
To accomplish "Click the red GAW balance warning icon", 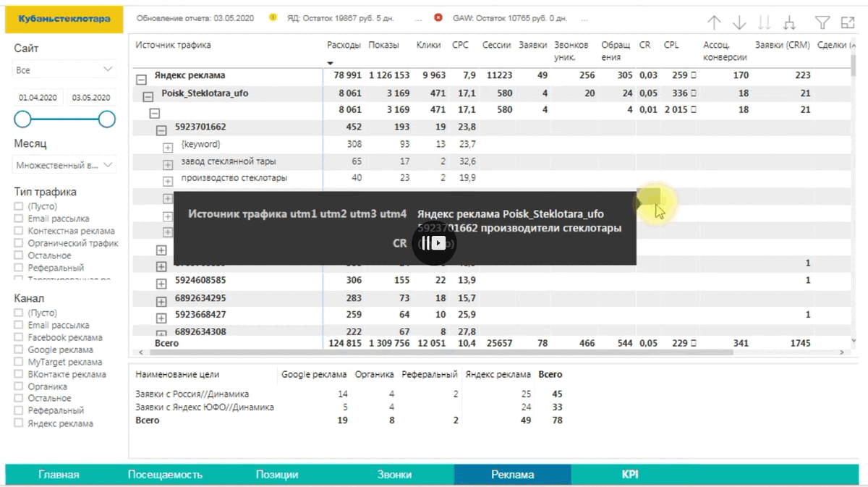I will point(438,17).
